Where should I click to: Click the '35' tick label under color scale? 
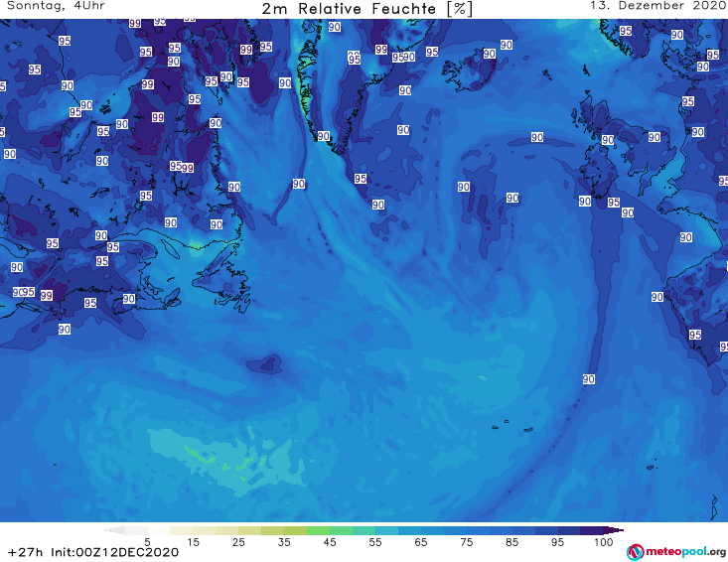[x=284, y=542]
